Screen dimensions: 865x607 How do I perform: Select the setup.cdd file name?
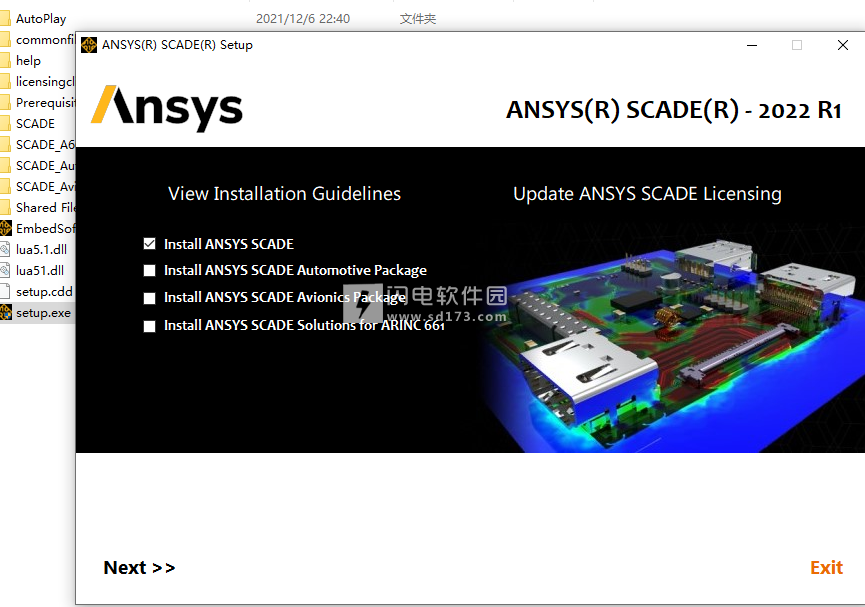pyautogui.click(x=44, y=291)
